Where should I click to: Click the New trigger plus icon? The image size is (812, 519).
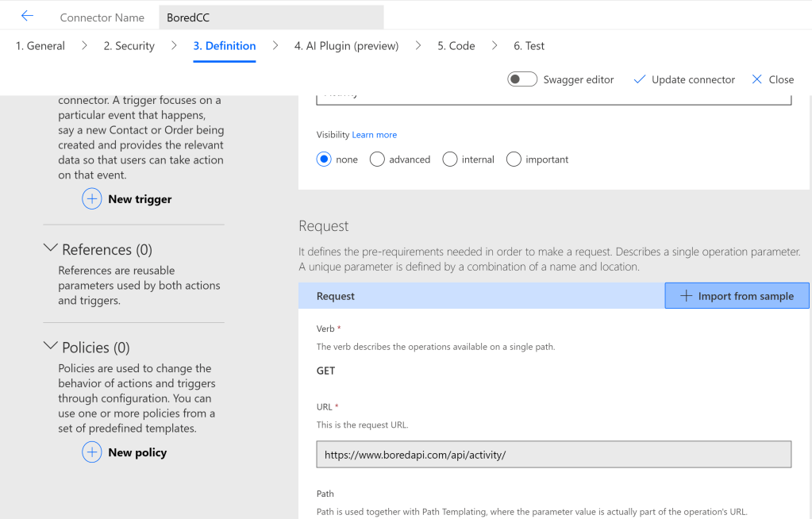click(92, 199)
